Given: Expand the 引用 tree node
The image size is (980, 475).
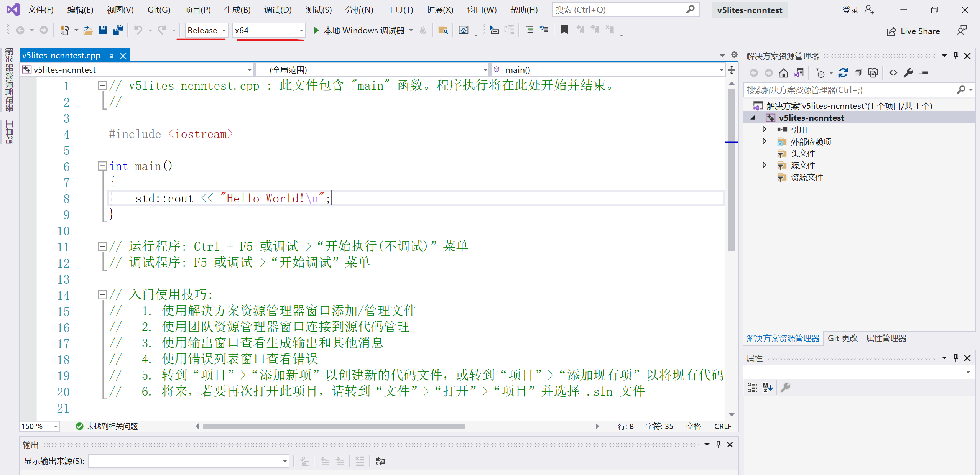Looking at the screenshot, I should (x=764, y=130).
